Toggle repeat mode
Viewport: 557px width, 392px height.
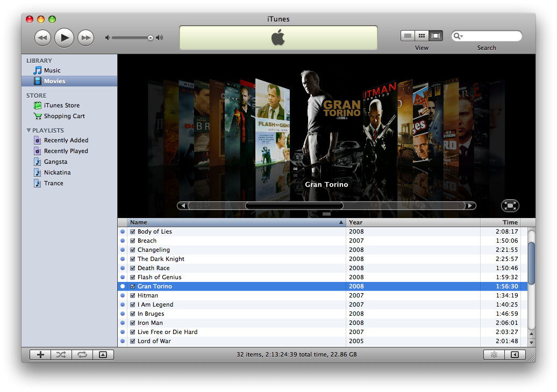(x=82, y=355)
